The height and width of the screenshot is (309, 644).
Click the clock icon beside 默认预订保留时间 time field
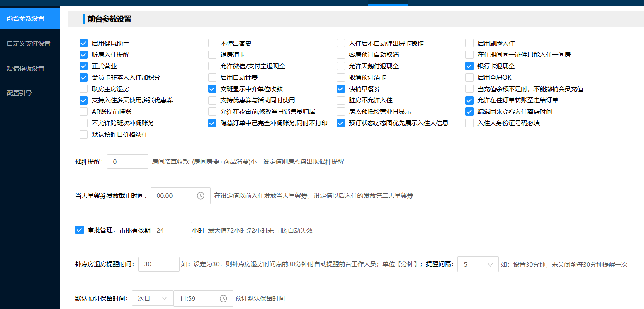(224, 298)
